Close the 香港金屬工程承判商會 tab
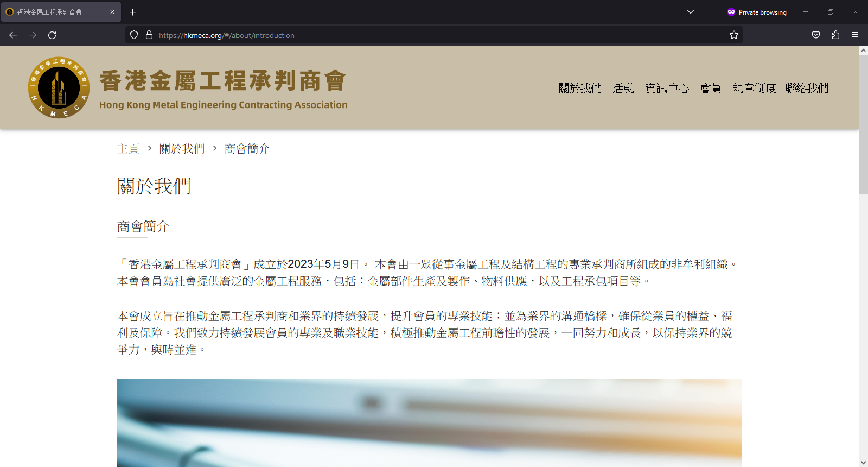The image size is (868, 467). coord(112,12)
